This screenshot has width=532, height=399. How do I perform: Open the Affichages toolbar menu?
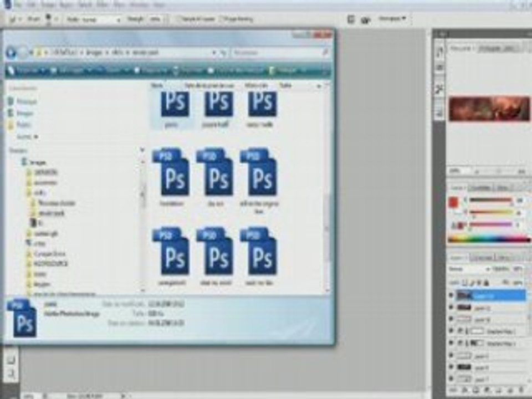click(71, 70)
